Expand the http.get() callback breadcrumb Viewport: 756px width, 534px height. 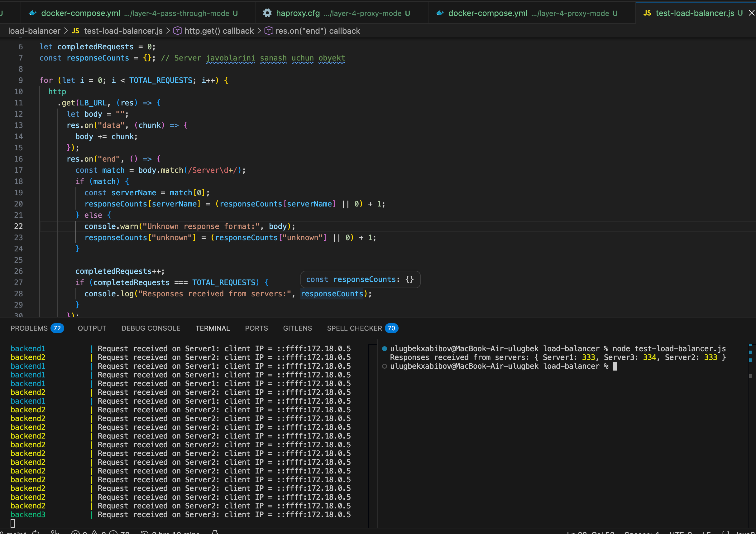(x=219, y=31)
